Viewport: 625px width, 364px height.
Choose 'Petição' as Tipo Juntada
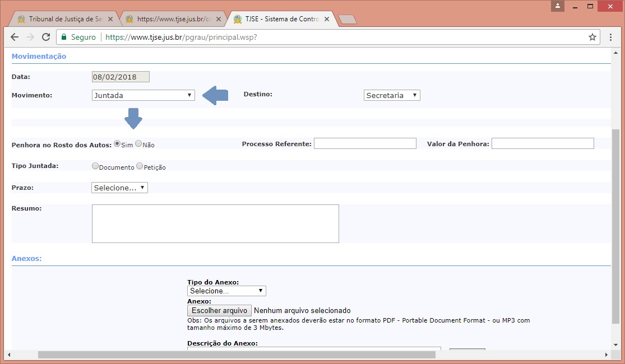pos(140,166)
